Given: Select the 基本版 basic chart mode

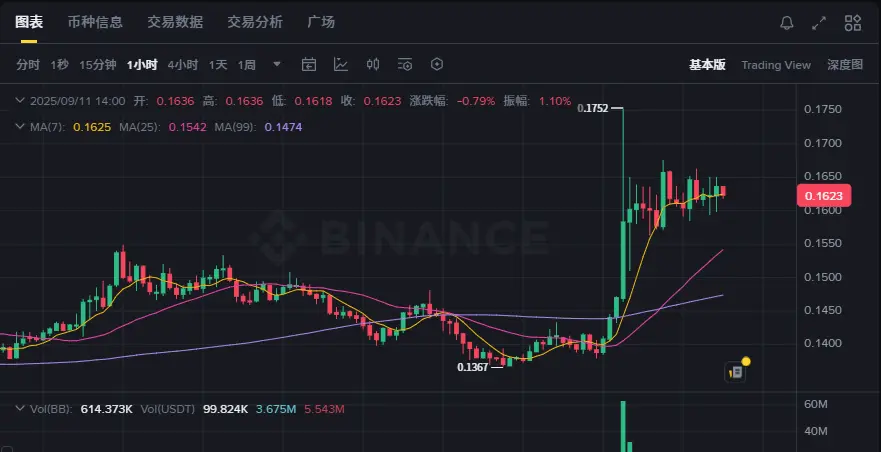Looking at the screenshot, I should coord(707,65).
